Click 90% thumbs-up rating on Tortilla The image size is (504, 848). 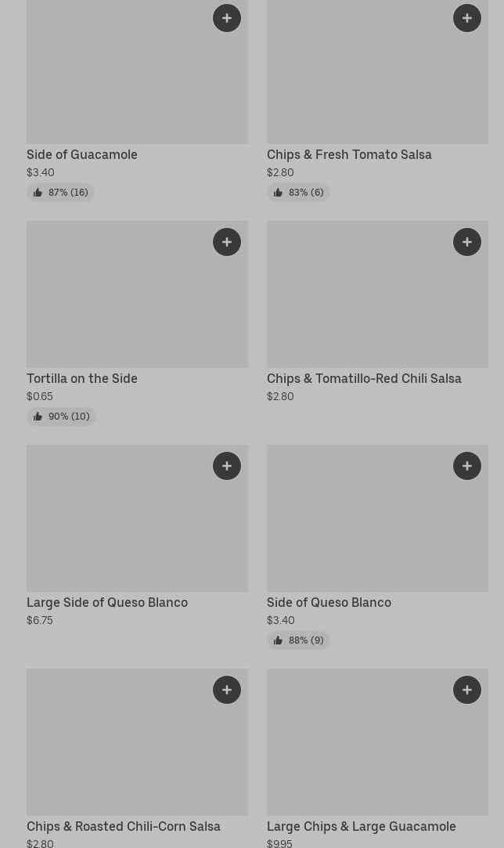point(61,417)
